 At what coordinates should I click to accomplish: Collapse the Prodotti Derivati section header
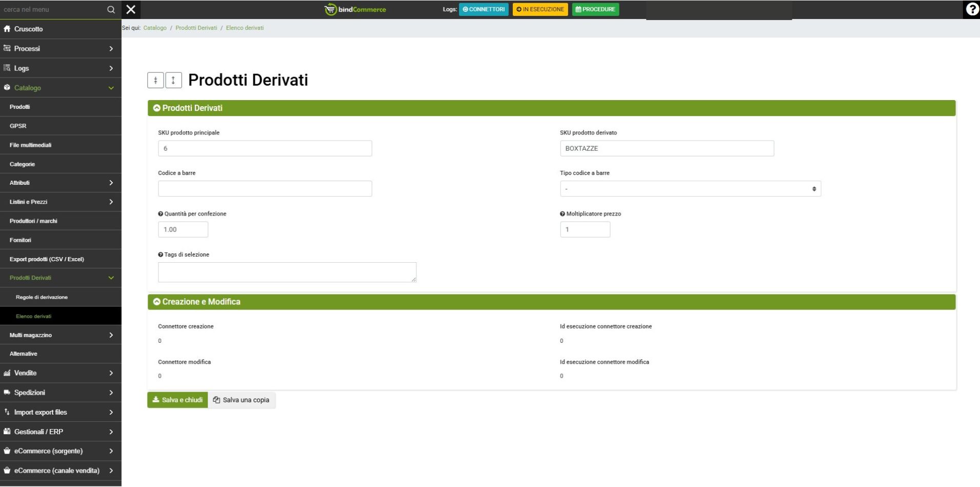[157, 108]
